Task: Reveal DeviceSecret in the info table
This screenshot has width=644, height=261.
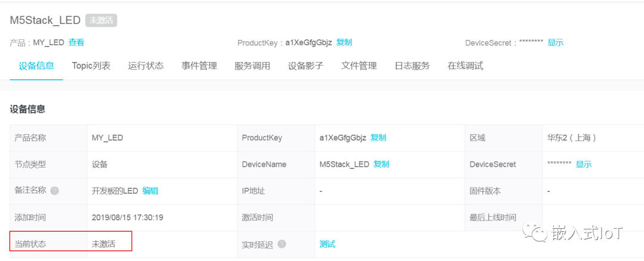Action: (x=584, y=164)
